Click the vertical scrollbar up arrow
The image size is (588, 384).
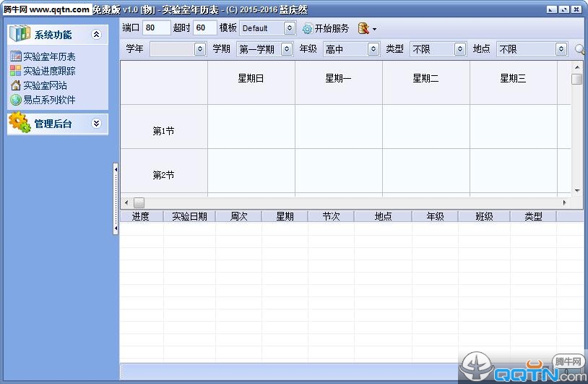tap(577, 67)
